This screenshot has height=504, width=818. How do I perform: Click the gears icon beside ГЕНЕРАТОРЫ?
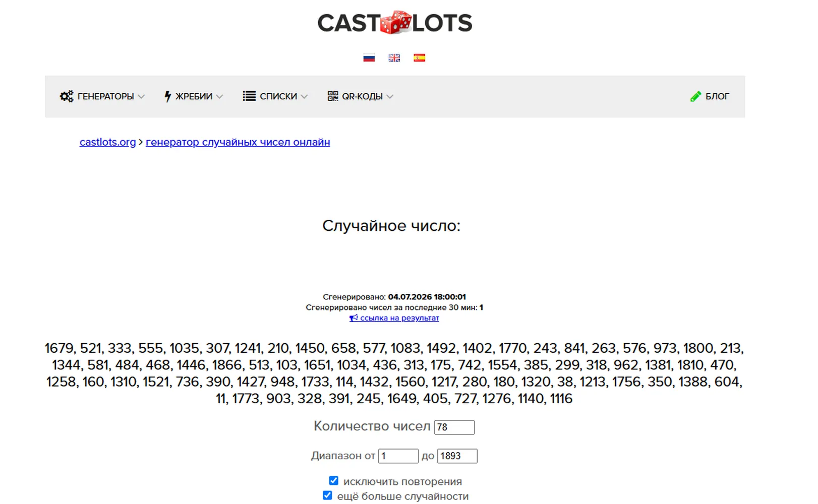click(x=67, y=96)
